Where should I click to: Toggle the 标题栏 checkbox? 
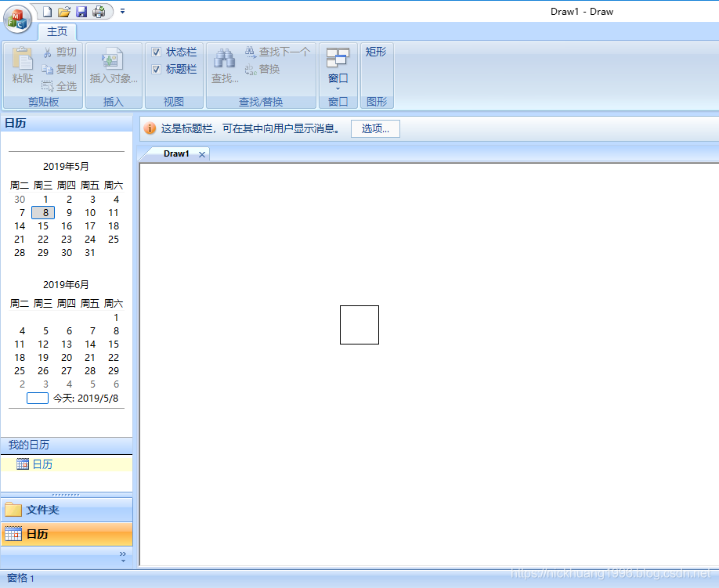point(156,69)
